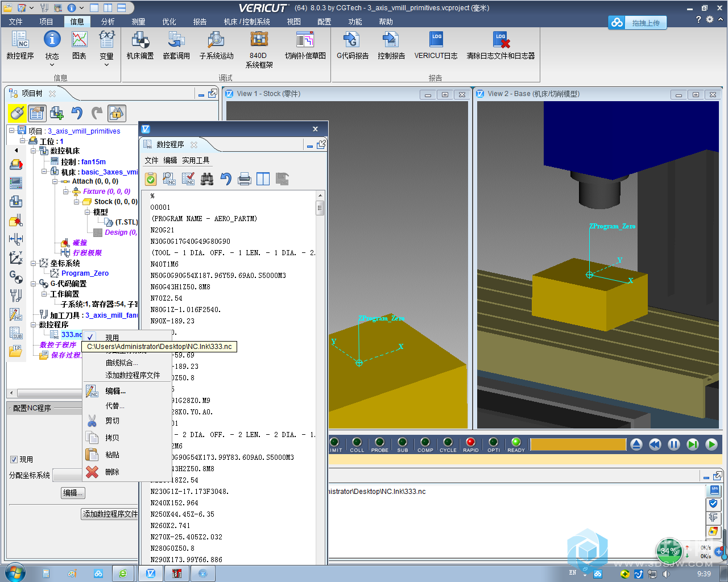The height and width of the screenshot is (582, 728).
Task: Click the 添加数控程序文件 button
Action: (110, 514)
